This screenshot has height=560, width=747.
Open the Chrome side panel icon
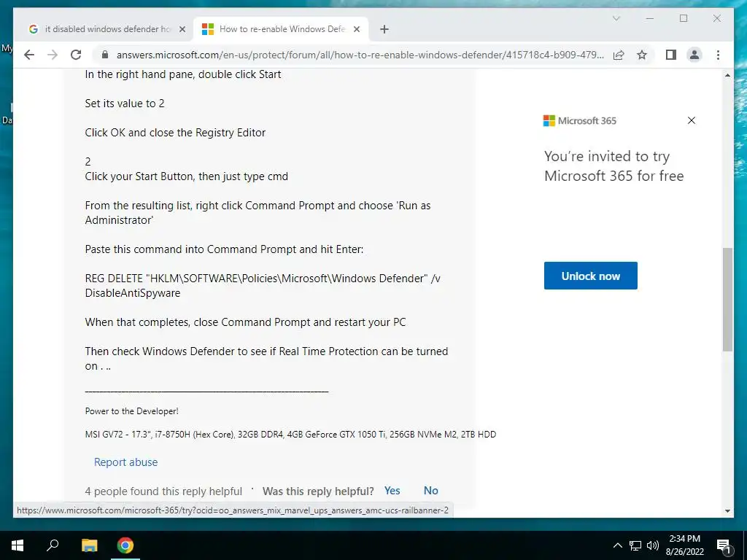pos(671,55)
